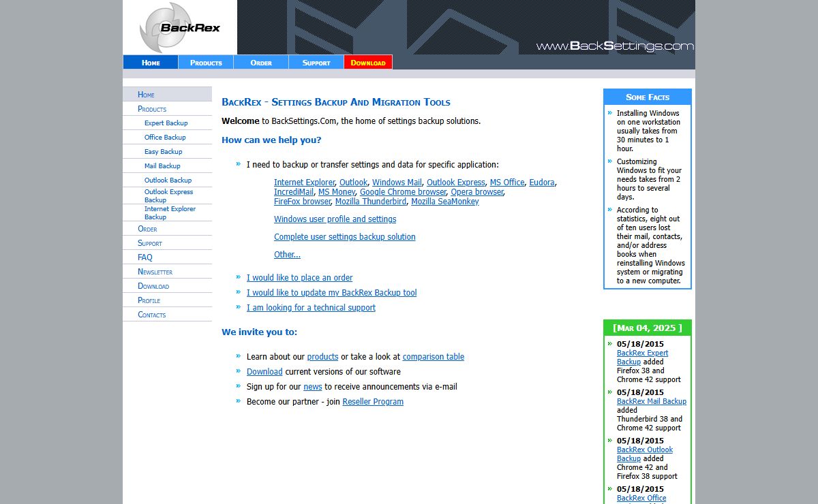Follow the Windows Mail link

point(397,182)
